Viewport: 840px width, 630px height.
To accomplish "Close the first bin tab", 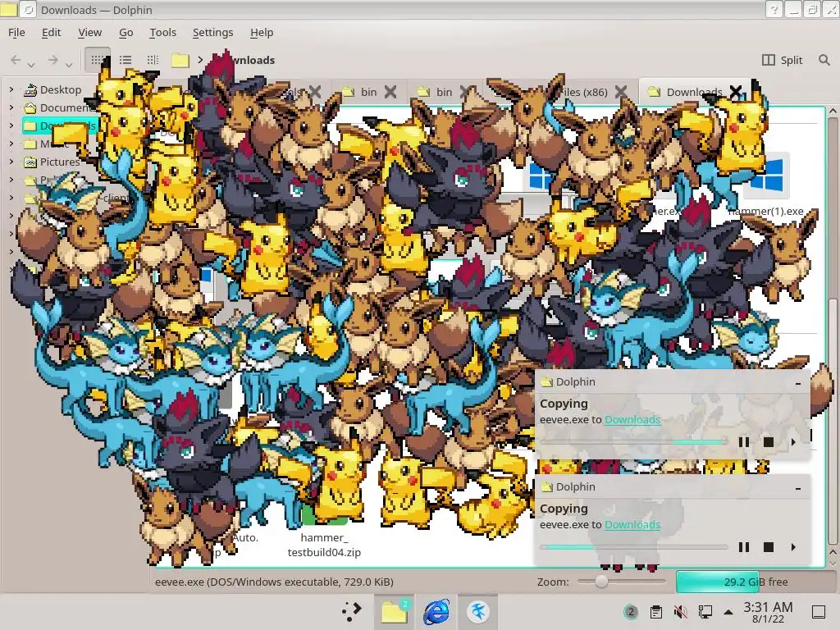I will (390, 92).
